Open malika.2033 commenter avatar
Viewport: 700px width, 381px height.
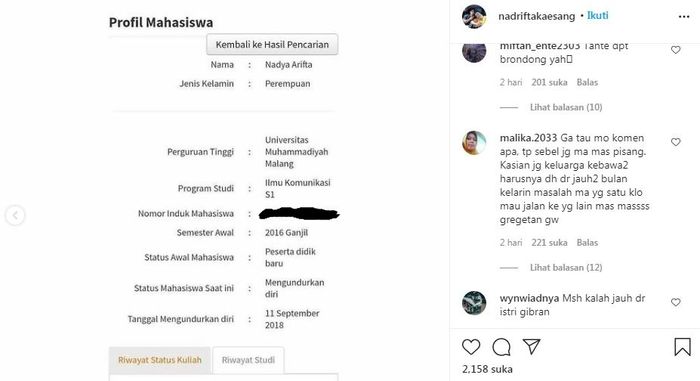coord(474,143)
